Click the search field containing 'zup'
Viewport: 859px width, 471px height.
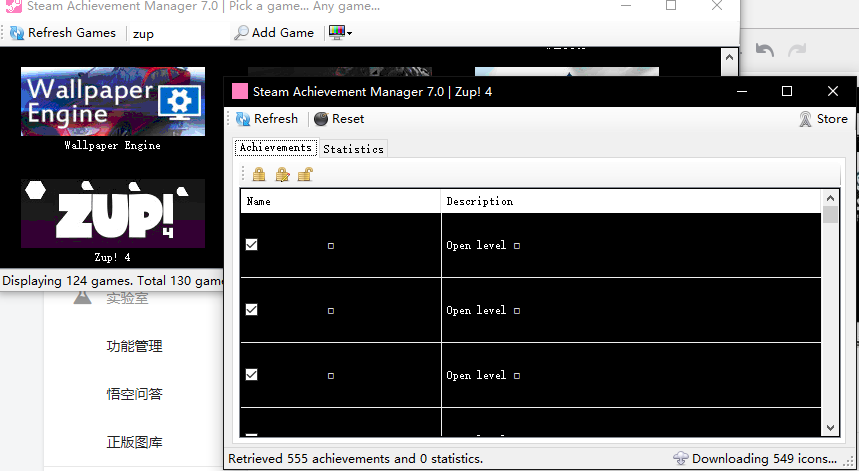pos(178,33)
